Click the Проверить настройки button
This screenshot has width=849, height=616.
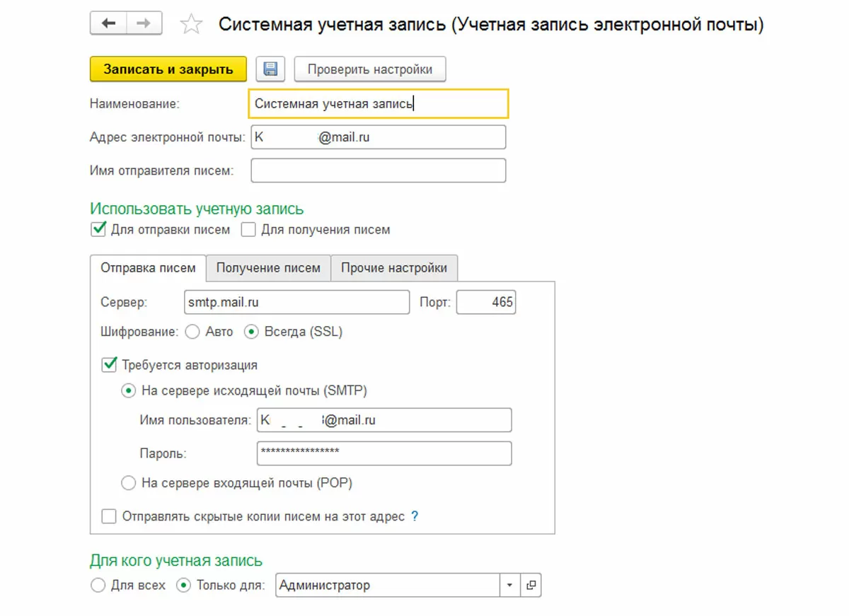[369, 69]
